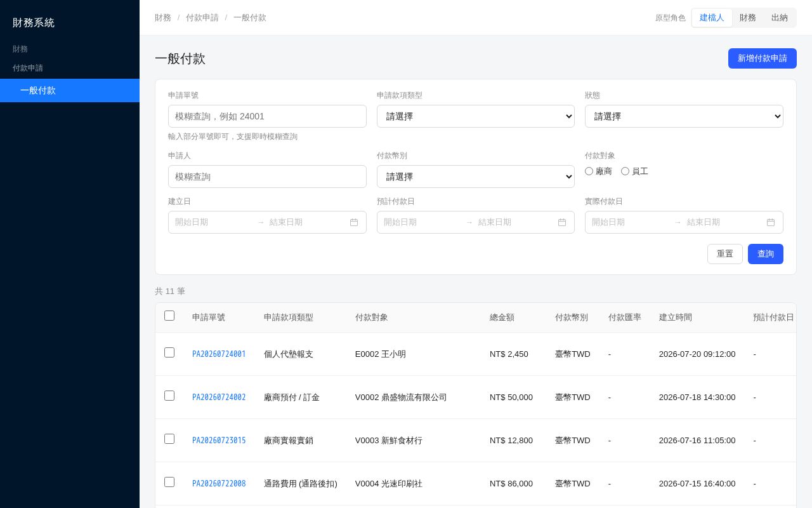Click 新增付款申請 button
Viewport: 812px width, 508px height.
pos(763,58)
